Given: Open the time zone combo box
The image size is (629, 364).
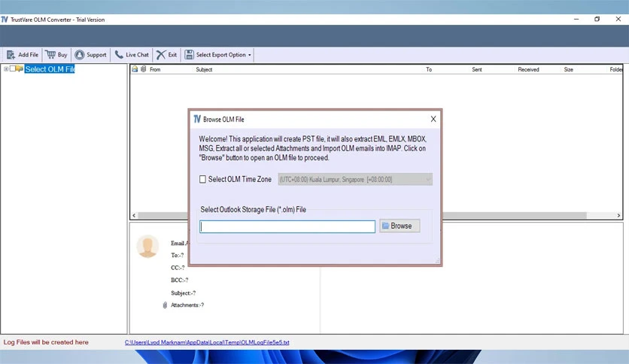Looking at the screenshot, I should (355, 179).
